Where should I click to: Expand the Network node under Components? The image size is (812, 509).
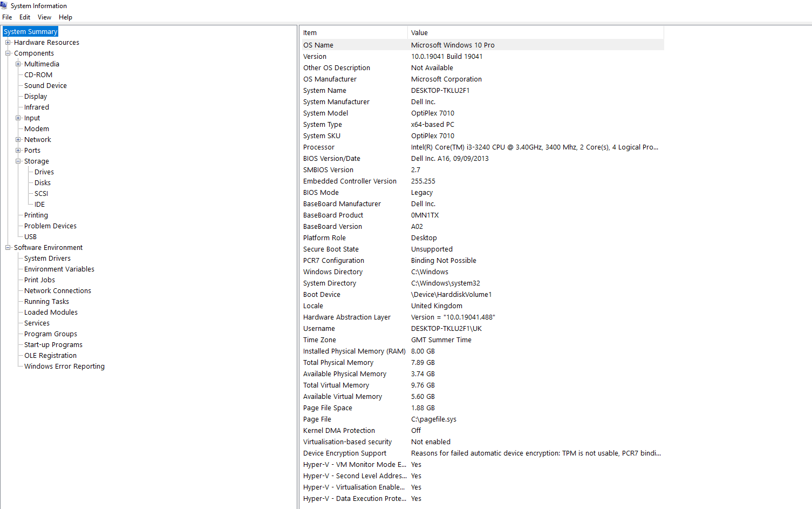18,140
